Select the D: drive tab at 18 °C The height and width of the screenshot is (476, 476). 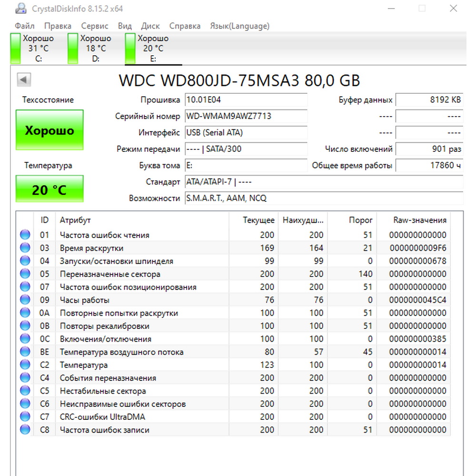96,48
